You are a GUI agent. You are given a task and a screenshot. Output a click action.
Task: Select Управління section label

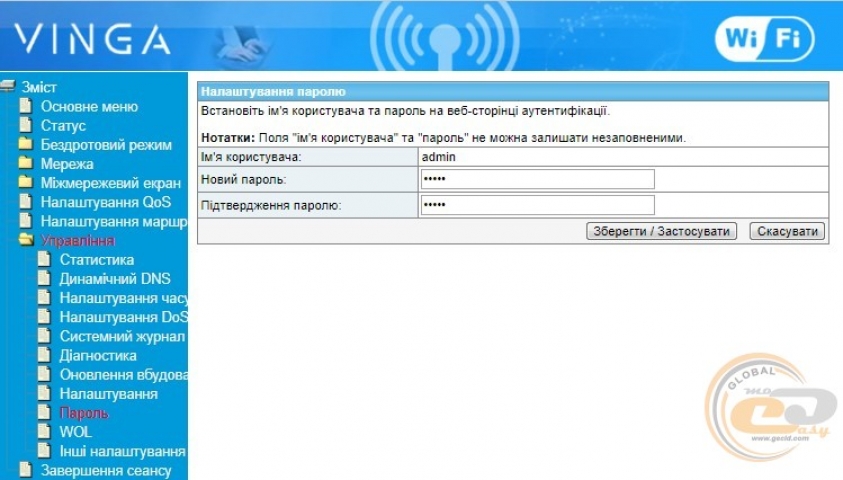[77, 241]
